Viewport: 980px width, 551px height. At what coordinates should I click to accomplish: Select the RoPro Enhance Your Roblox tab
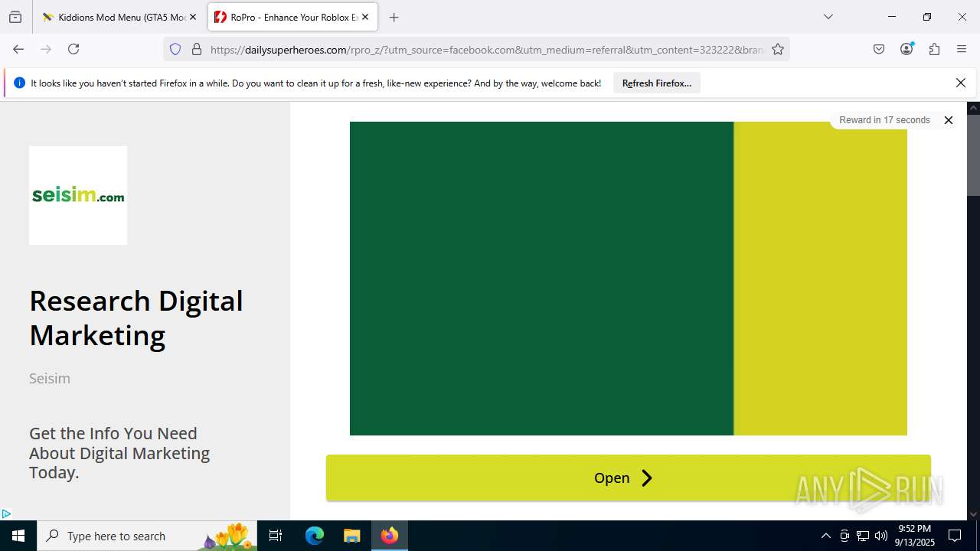292,17
